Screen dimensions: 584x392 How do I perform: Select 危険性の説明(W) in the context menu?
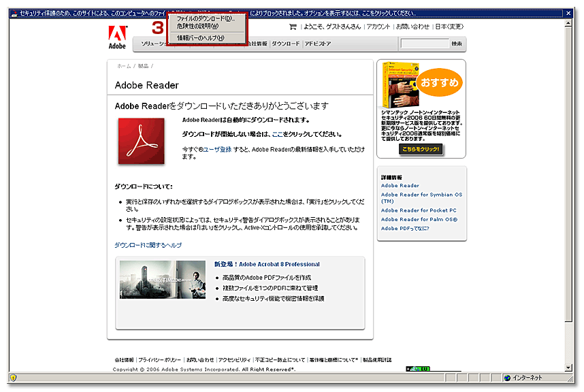pyautogui.click(x=198, y=27)
